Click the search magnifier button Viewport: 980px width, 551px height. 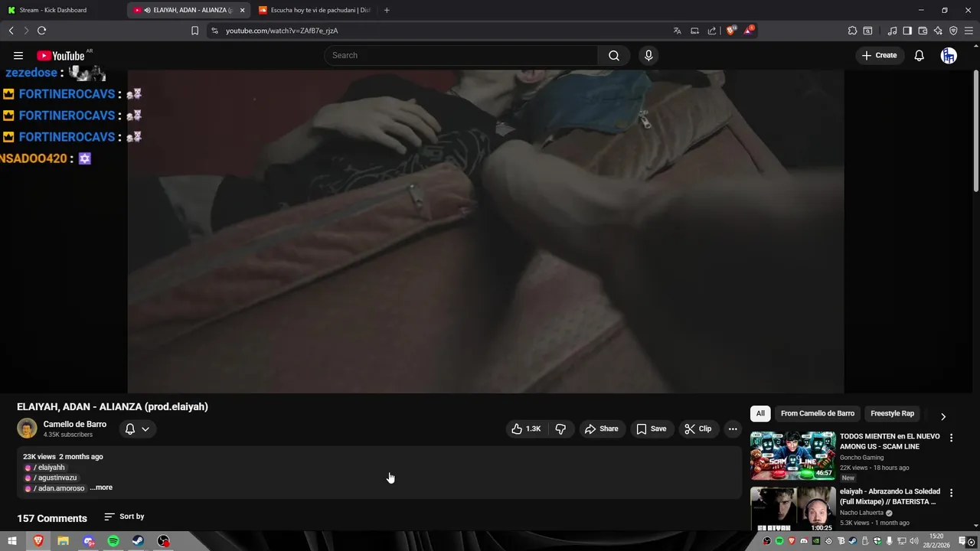(x=614, y=55)
